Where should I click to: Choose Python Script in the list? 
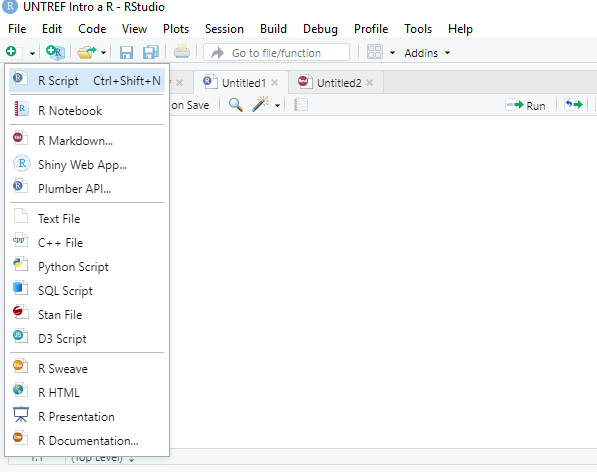coord(87,266)
